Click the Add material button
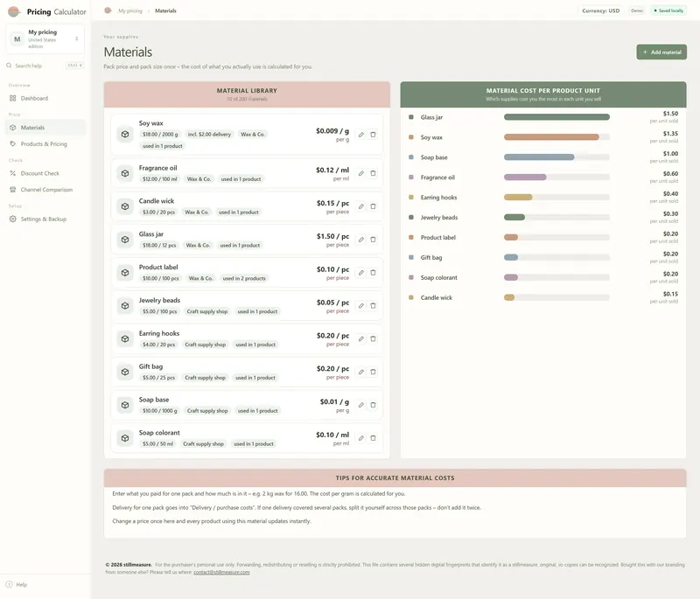700x599 pixels. coord(661,52)
